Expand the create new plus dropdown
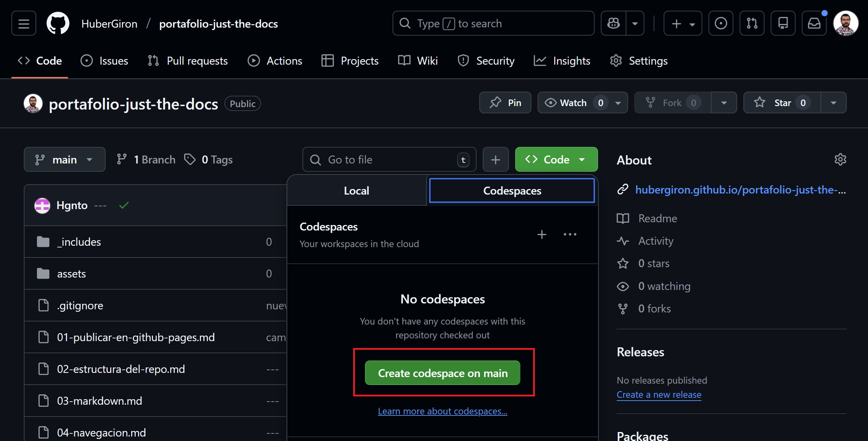 click(x=683, y=24)
